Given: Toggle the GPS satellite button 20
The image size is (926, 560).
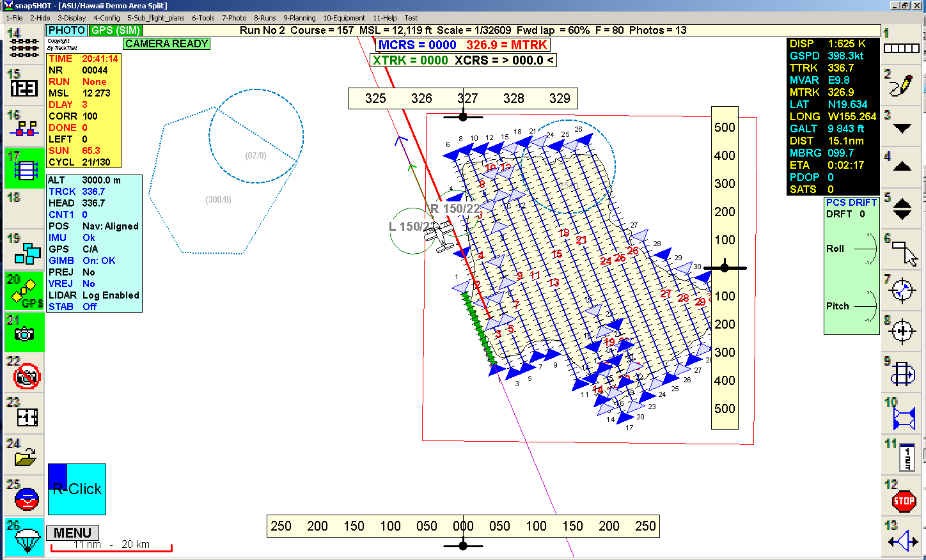Looking at the screenshot, I should tap(24, 291).
